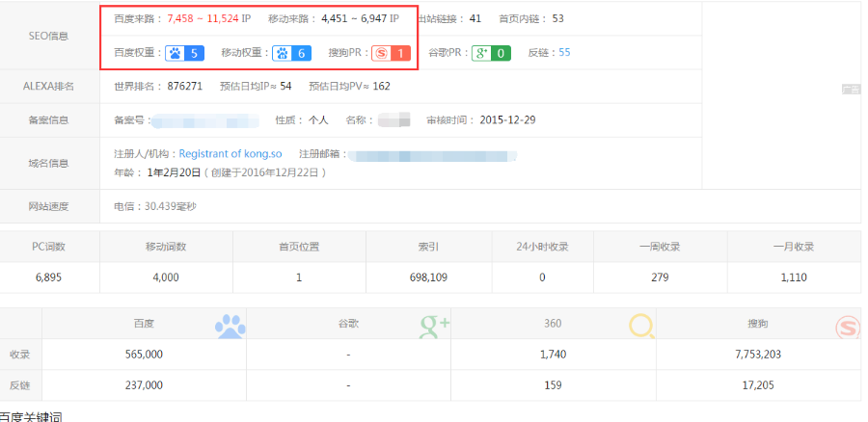Click the PC词数 value 6,895
868x422 pixels.
click(x=49, y=277)
